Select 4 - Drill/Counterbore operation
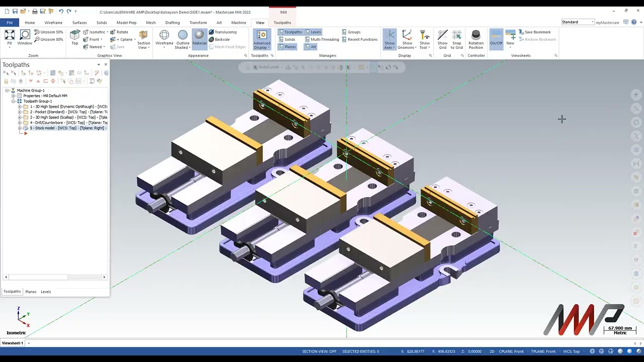This screenshot has height=362, width=644. pyautogui.click(x=68, y=123)
